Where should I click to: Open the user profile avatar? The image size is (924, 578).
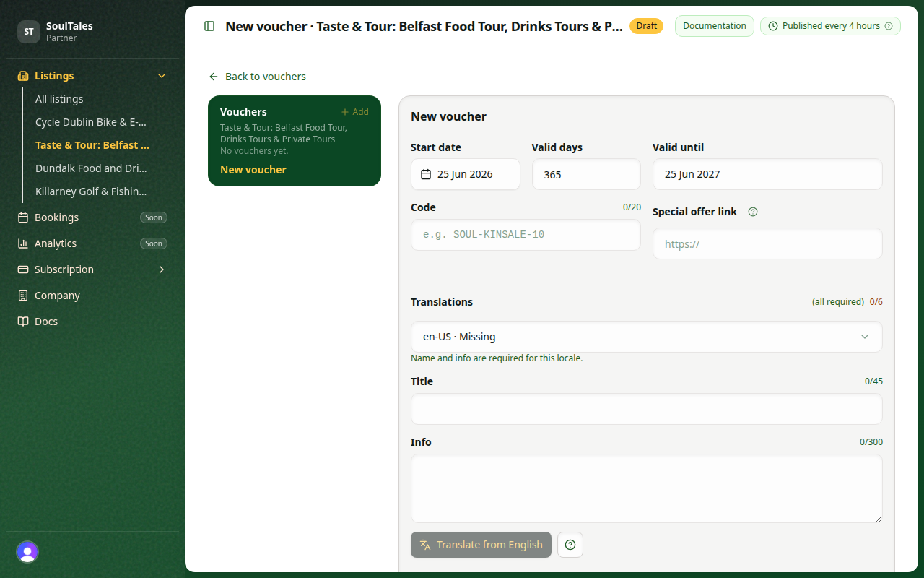coord(27,552)
